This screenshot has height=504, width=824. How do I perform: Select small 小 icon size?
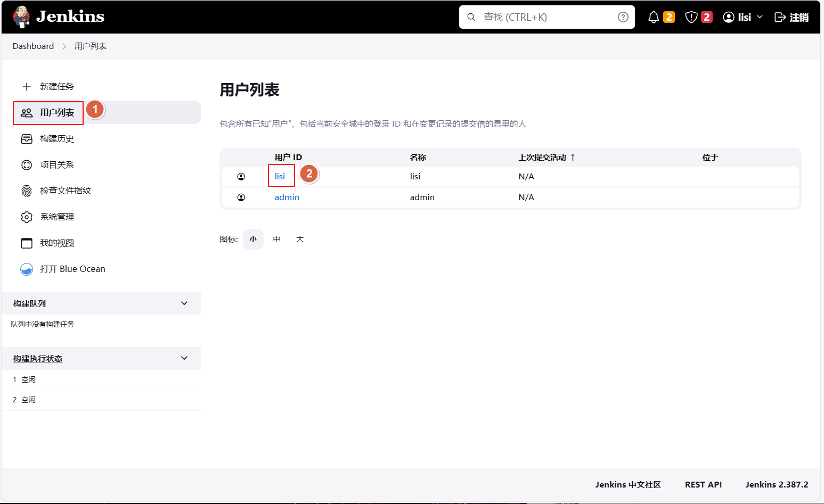[253, 239]
